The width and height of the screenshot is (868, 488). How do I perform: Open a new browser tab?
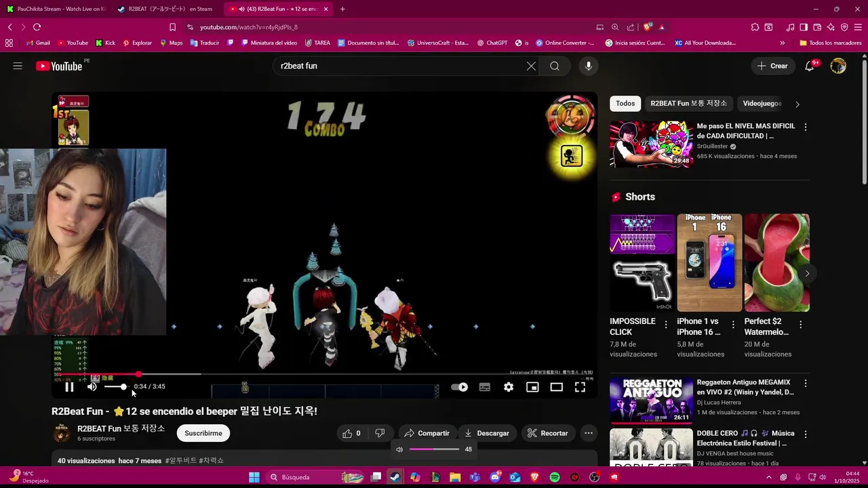click(342, 9)
